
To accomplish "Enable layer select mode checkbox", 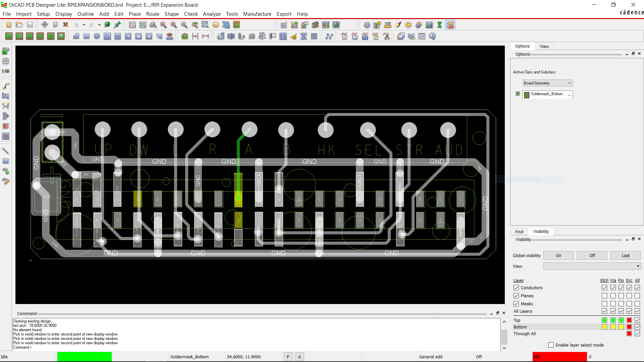I will click(551, 345).
